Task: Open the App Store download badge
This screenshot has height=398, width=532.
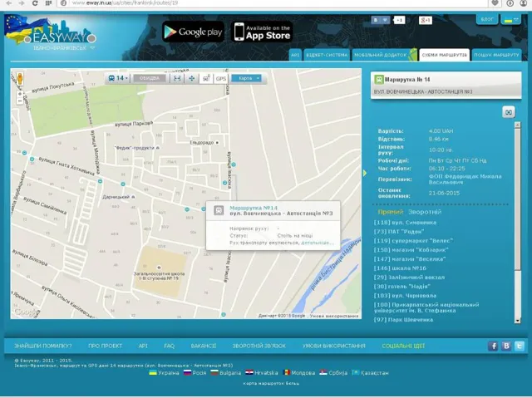Action: pyautogui.click(x=262, y=32)
